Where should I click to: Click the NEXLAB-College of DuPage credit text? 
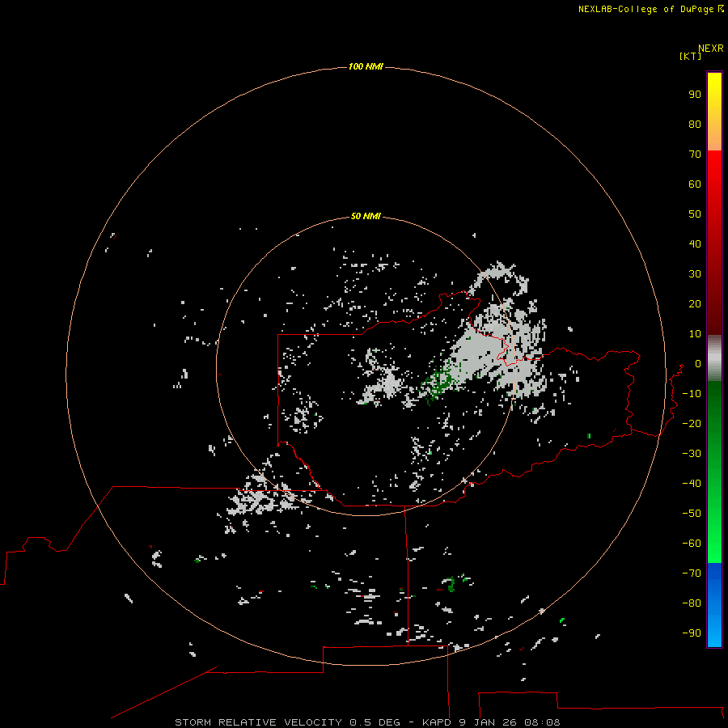[650, 9]
